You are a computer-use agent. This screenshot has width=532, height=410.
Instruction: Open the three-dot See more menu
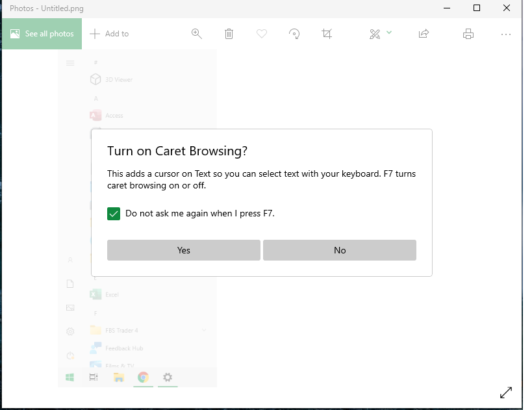point(506,34)
